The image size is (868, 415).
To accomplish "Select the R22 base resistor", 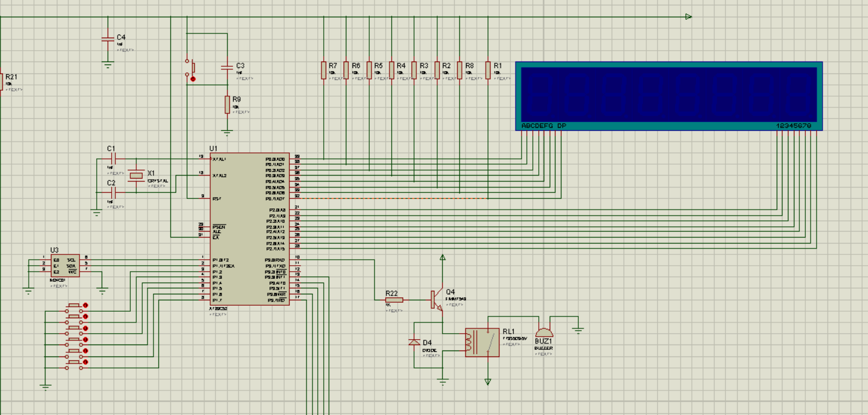I will click(394, 300).
